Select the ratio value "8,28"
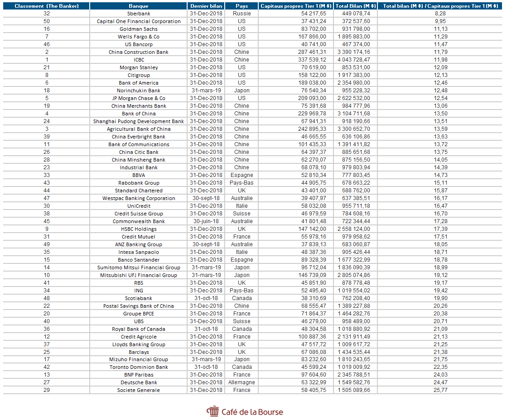This screenshot has height=420, width=507. pos(440,14)
